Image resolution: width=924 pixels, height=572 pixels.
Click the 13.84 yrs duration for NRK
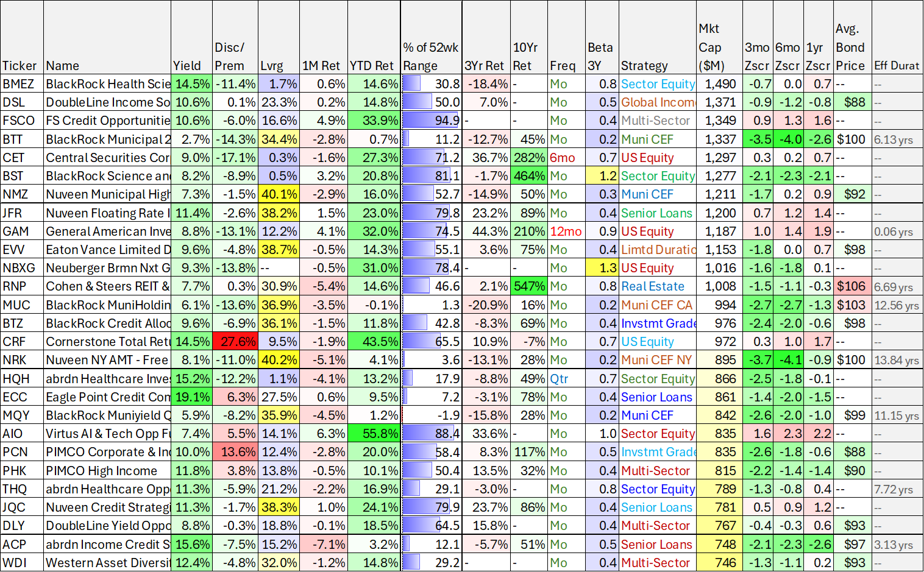897,360
